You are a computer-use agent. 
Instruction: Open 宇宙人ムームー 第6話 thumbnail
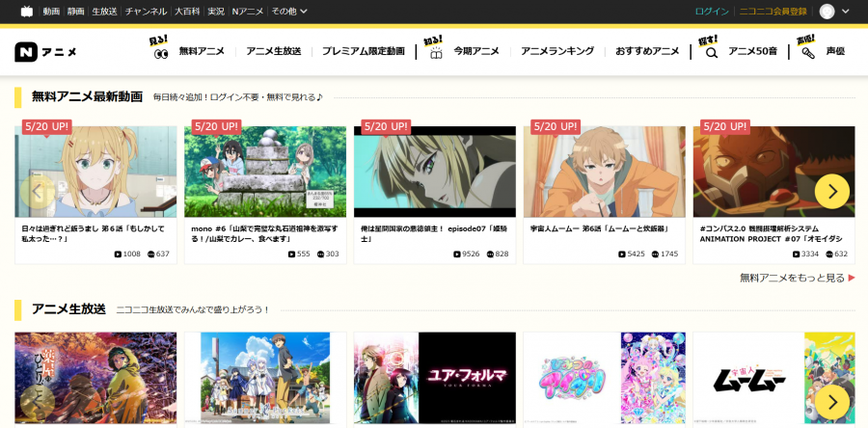point(605,172)
